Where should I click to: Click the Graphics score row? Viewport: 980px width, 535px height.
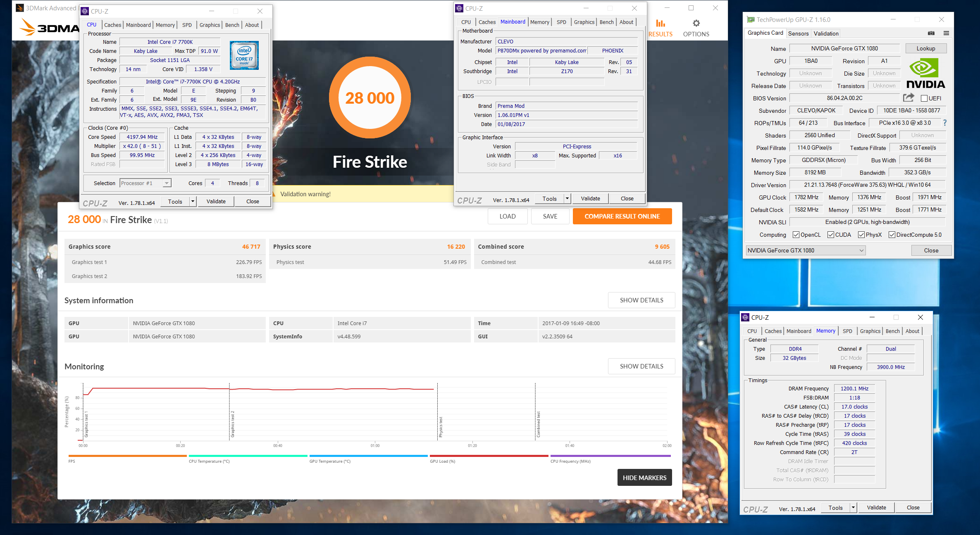click(165, 247)
